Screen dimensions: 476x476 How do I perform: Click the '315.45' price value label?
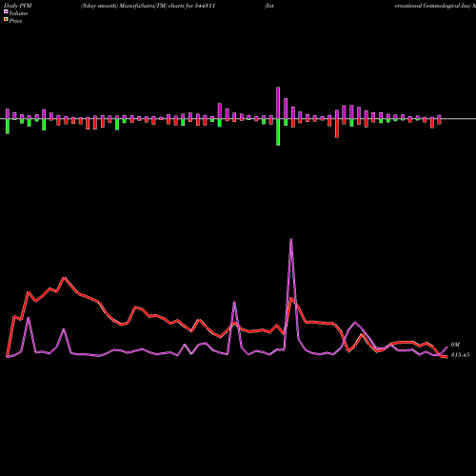(x=460, y=355)
